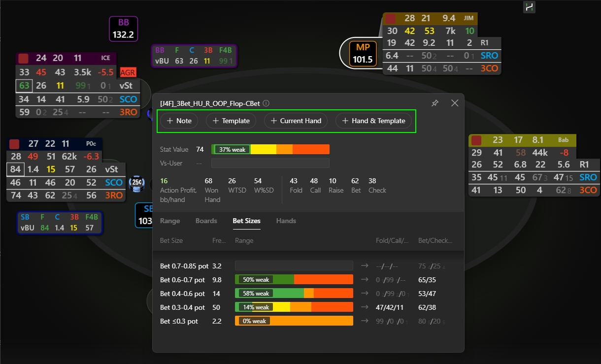The image size is (601, 364).
Task: Click the H logo icon at top right
Action: click(529, 7)
